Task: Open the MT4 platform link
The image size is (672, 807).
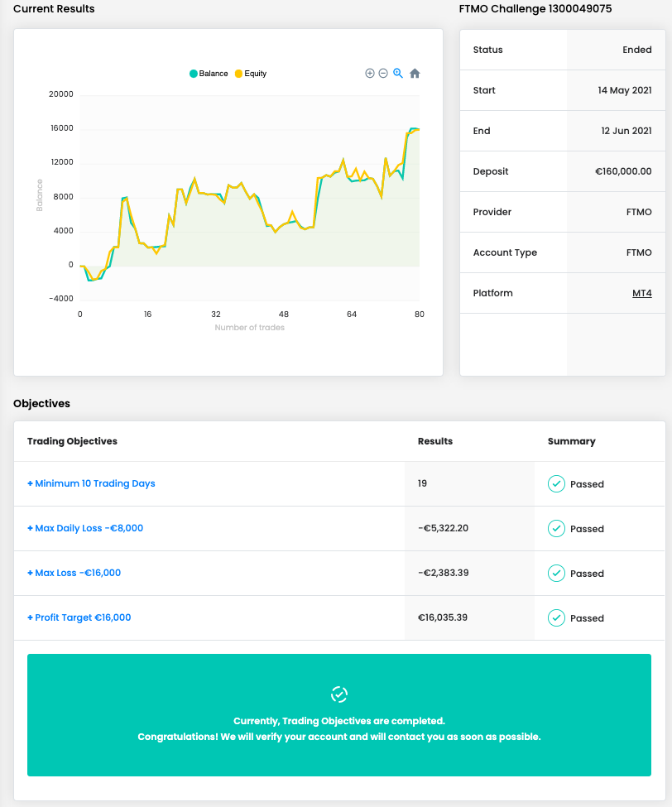Action: click(641, 293)
